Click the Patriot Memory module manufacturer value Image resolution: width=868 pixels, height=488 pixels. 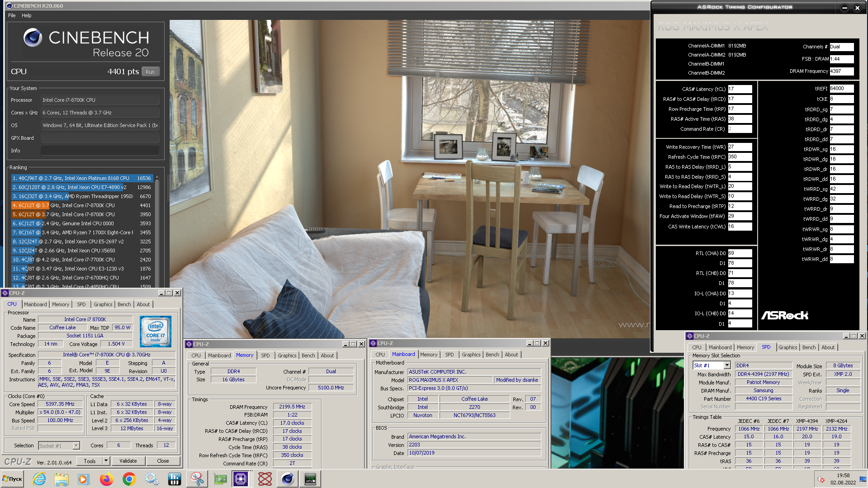pos(764,382)
